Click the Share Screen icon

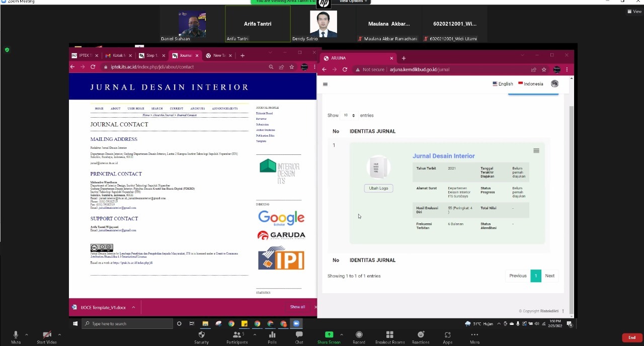[329, 335]
